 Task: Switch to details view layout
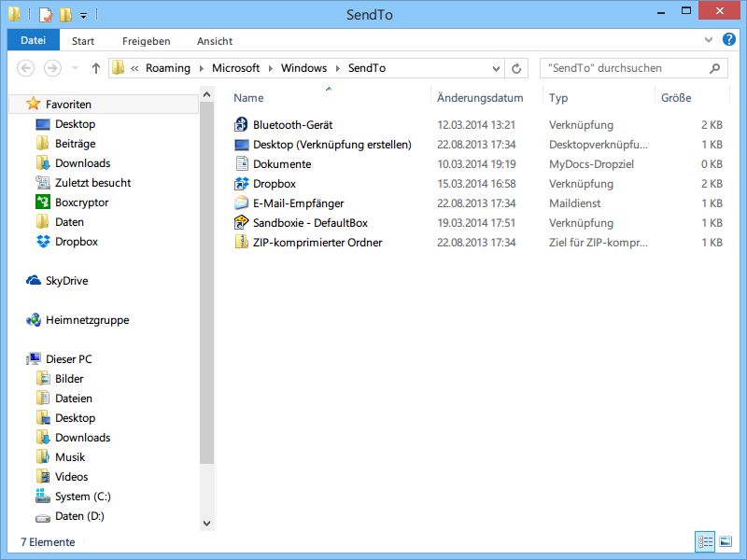[705, 541]
